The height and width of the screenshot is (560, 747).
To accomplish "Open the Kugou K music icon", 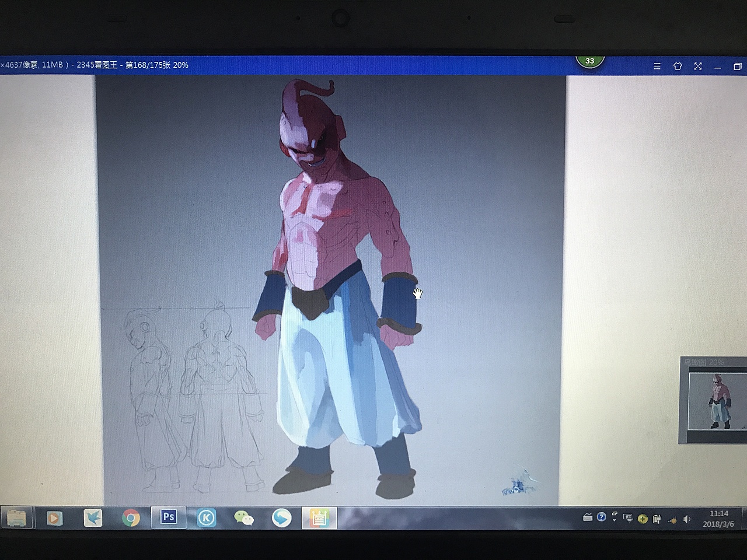I will pyautogui.click(x=206, y=518).
